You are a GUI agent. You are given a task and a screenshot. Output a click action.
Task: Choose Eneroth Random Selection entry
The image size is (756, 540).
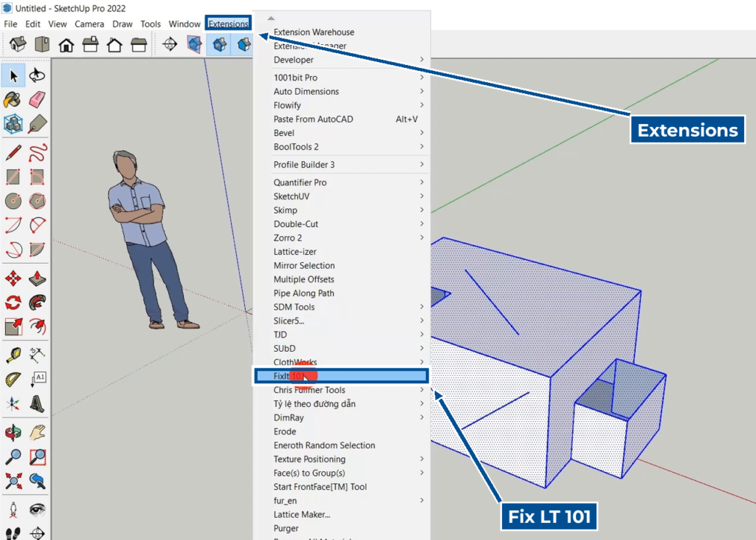click(341, 445)
